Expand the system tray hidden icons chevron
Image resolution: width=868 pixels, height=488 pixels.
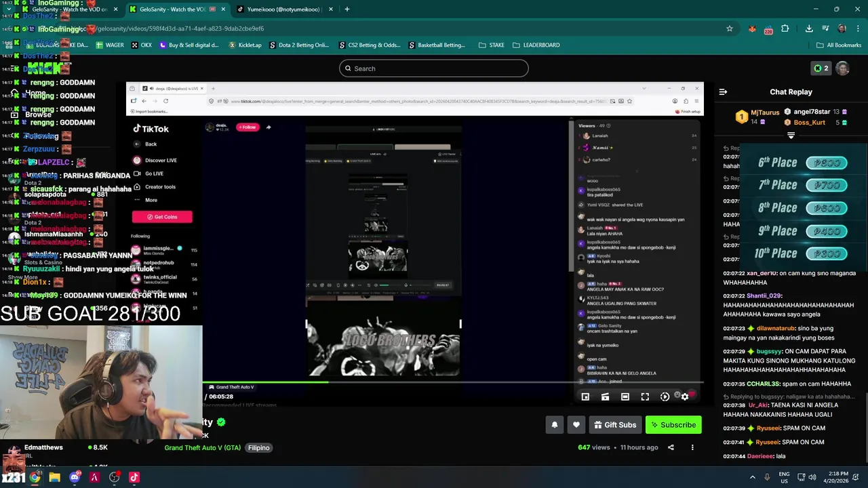[752, 477]
